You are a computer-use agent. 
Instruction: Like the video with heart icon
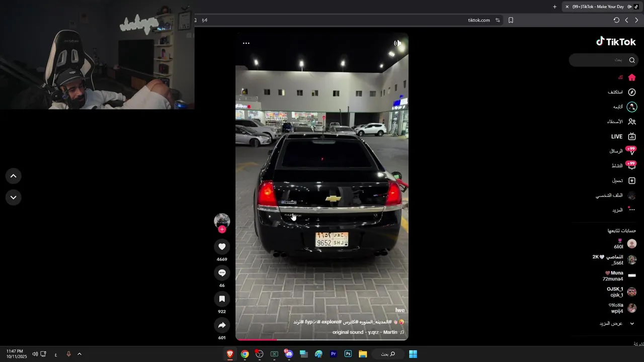[x=222, y=246]
